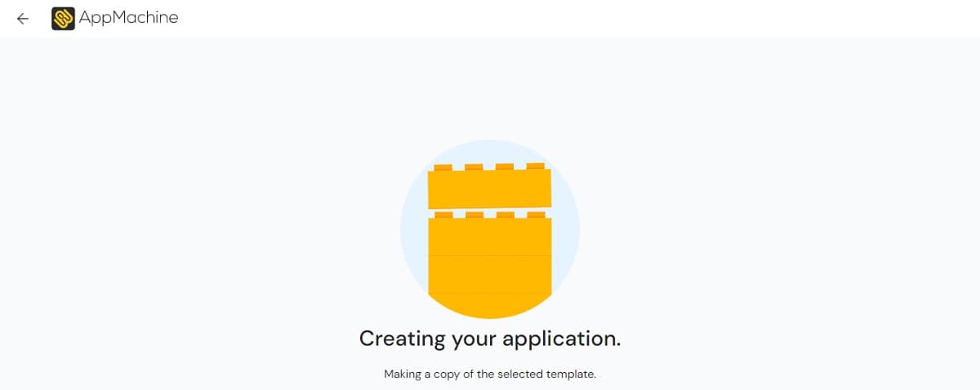Click the first stud on the lower brick
Viewport: 980px width, 390px height.
[443, 215]
